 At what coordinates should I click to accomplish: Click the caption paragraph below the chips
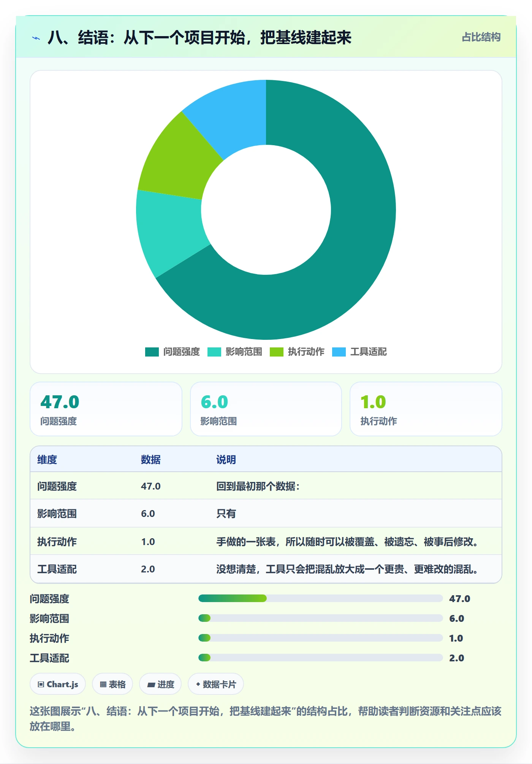tap(266, 719)
